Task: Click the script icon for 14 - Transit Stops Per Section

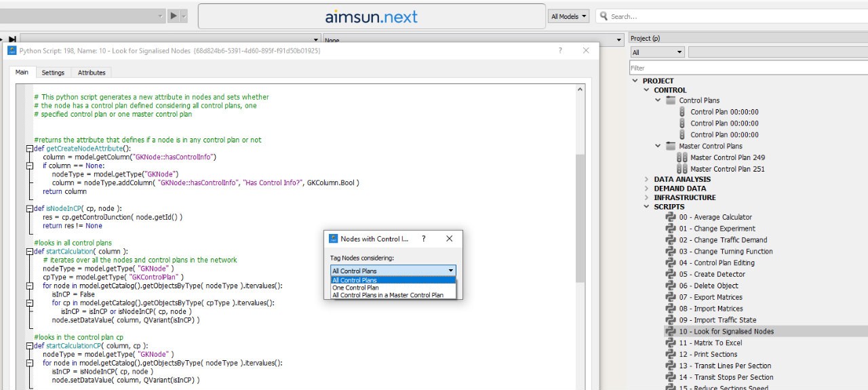Action: click(x=671, y=377)
